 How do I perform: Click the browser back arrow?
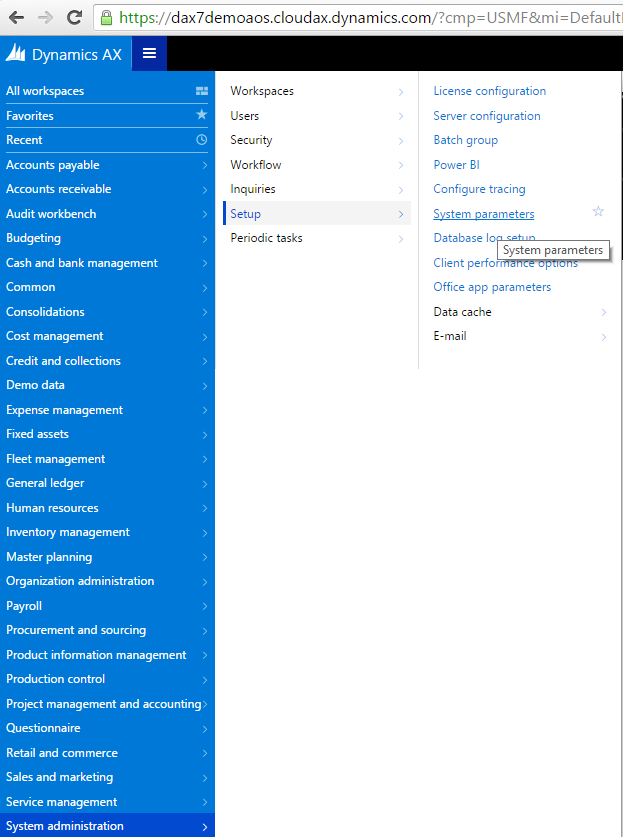coord(14,16)
